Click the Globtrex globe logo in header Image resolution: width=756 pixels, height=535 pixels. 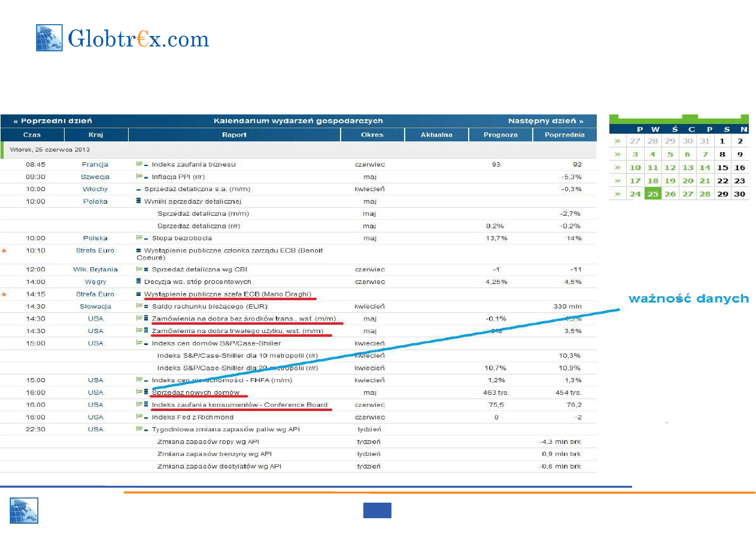click(50, 38)
